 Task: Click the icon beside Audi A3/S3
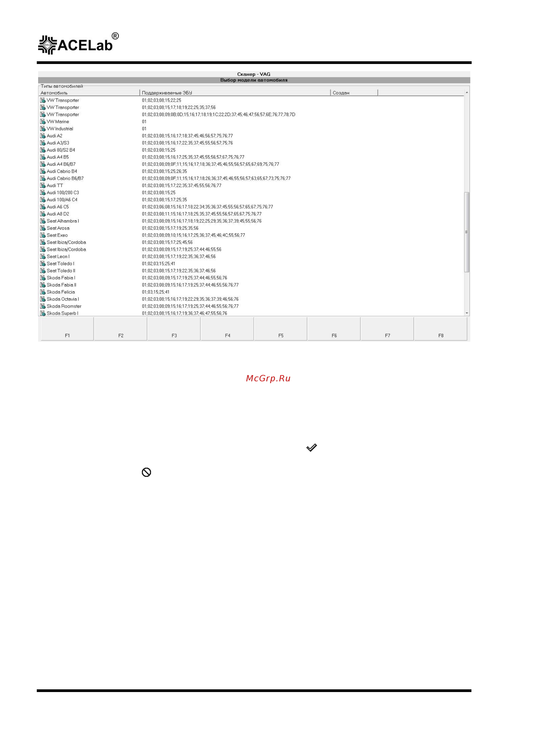coord(43,143)
